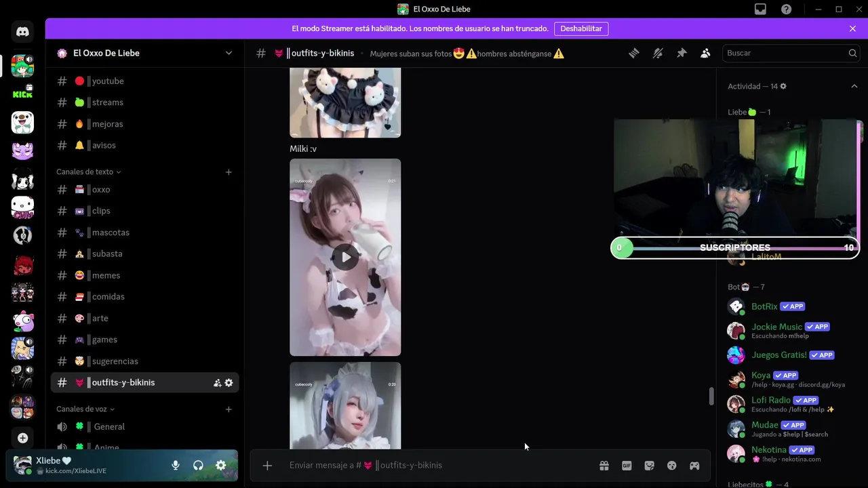Play the cow outfit video
868x488 pixels.
coord(346,257)
